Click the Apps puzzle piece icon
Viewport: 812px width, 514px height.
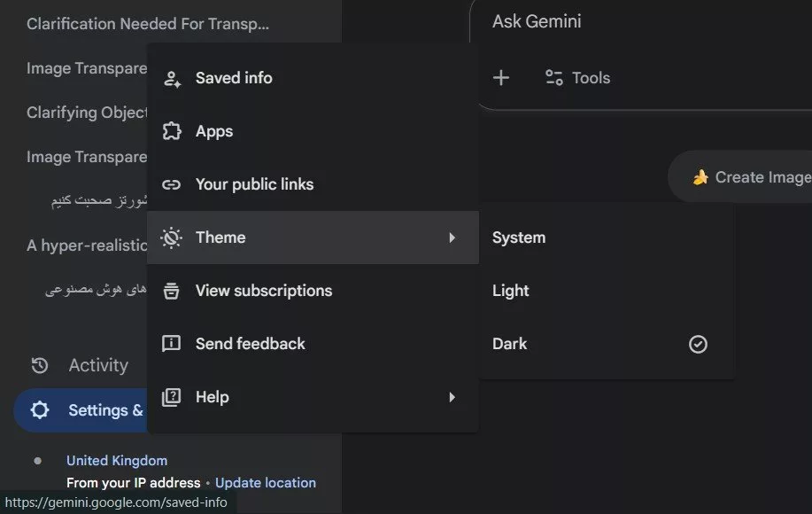[171, 131]
